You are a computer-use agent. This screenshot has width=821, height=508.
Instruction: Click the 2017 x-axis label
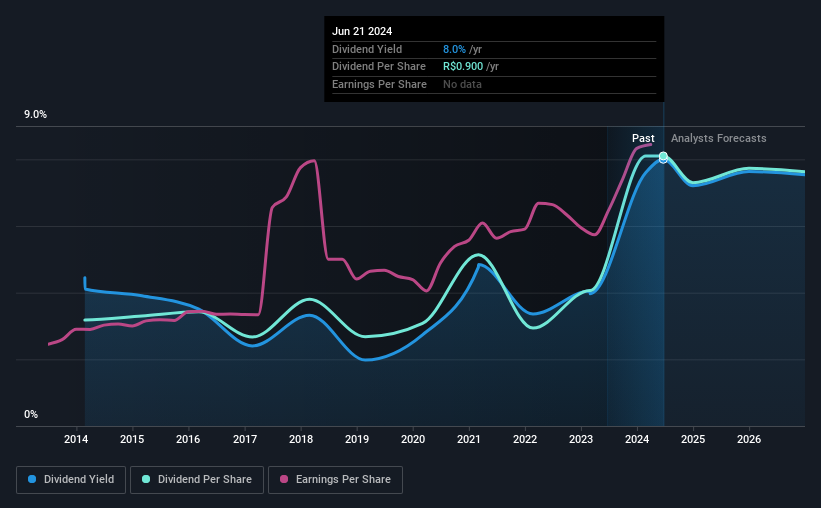coord(245,439)
